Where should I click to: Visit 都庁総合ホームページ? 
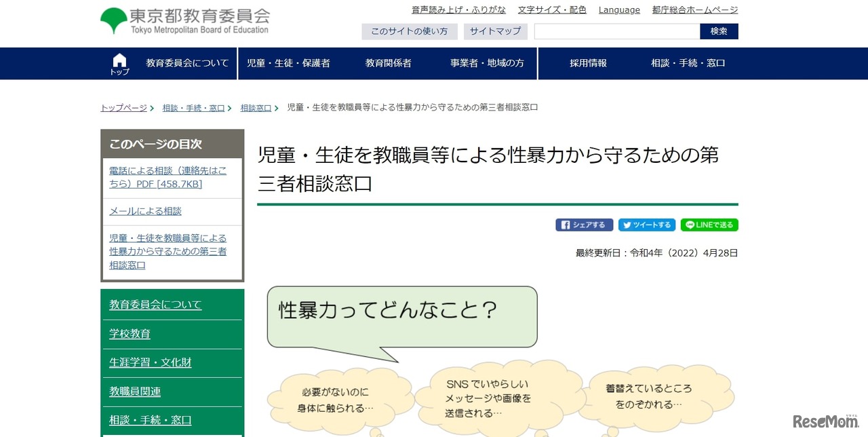(x=696, y=9)
